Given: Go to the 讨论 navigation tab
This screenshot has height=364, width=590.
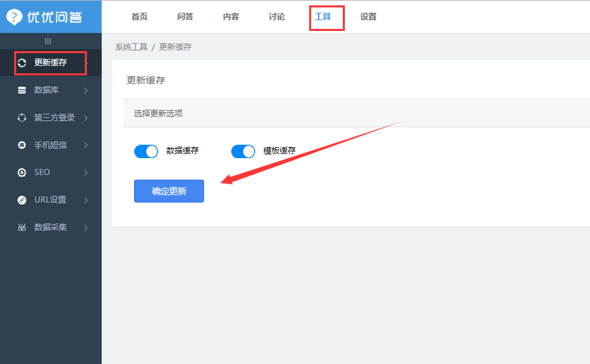Looking at the screenshot, I should click(277, 17).
